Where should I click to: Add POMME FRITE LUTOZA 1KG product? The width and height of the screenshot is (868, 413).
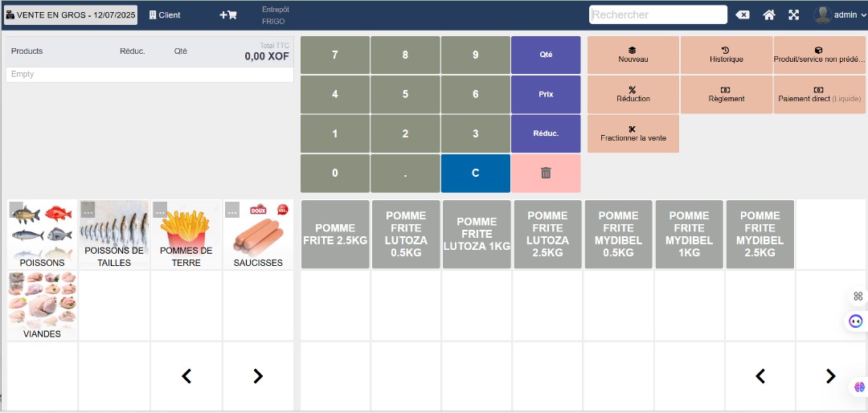pos(477,235)
